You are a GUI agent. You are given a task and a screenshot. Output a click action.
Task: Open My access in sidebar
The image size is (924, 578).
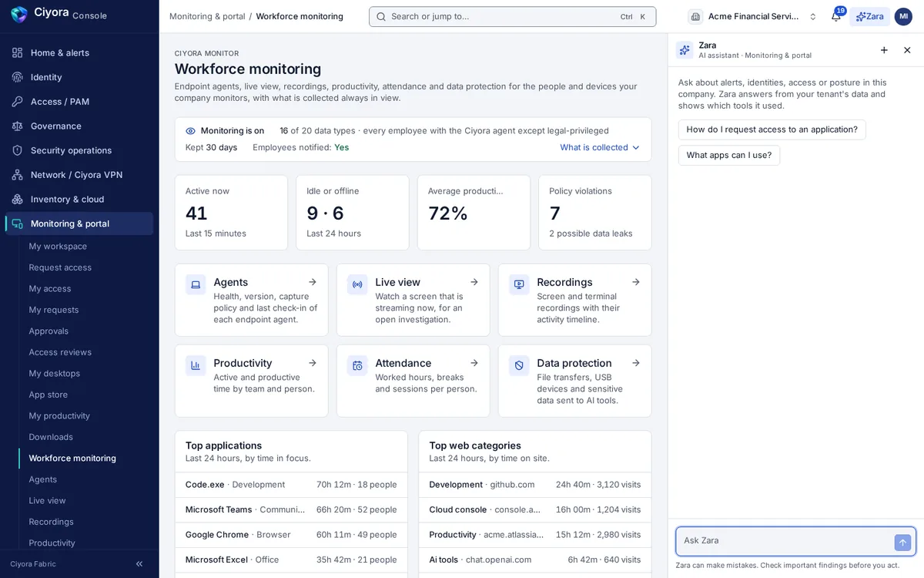click(85, 289)
